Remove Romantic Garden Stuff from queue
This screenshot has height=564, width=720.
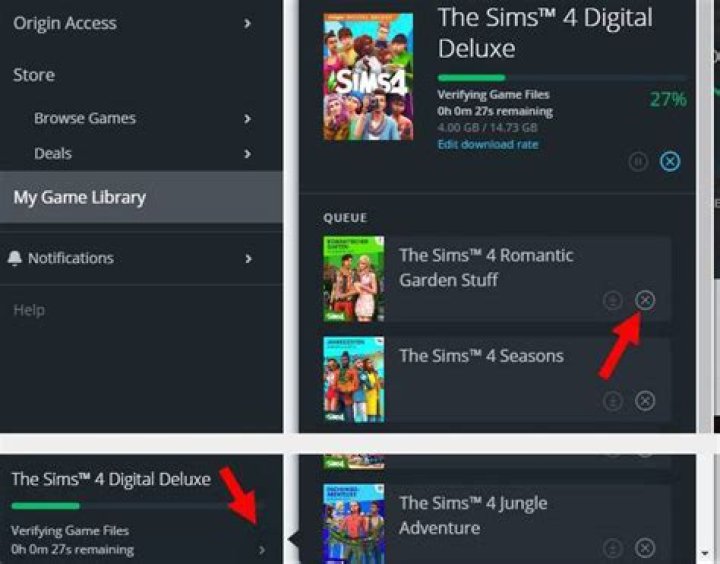tap(645, 300)
